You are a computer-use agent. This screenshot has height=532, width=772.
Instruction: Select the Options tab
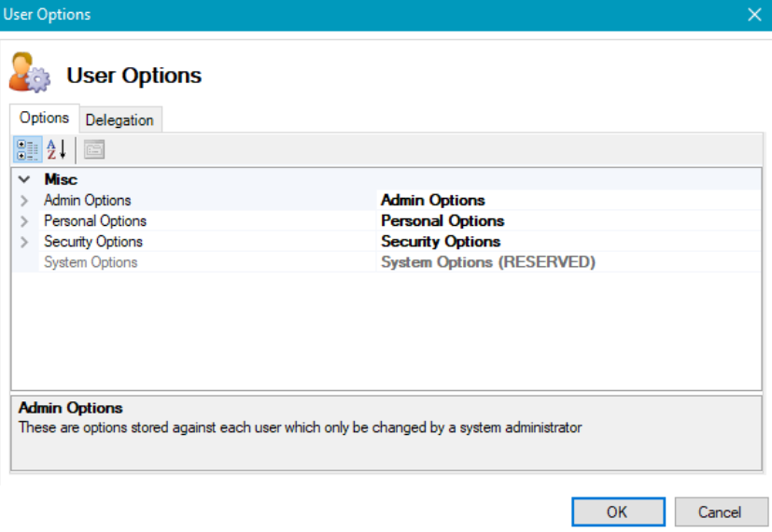(44, 118)
